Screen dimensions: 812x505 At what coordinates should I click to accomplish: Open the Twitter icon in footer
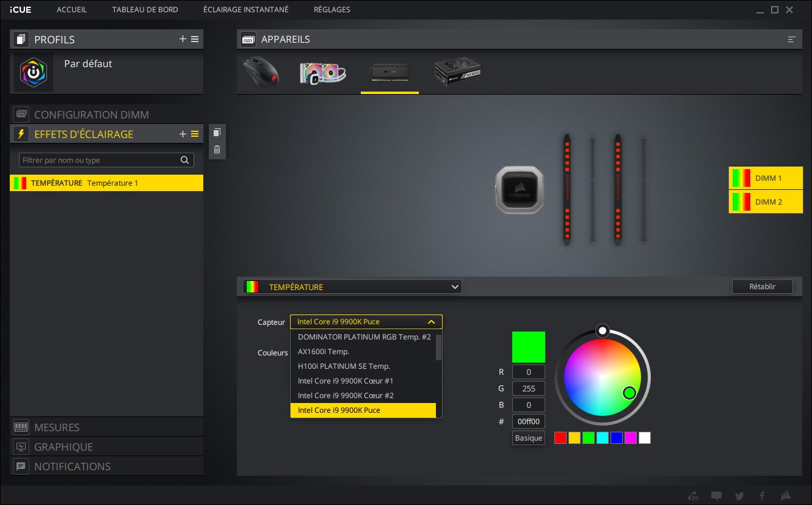[x=740, y=496]
